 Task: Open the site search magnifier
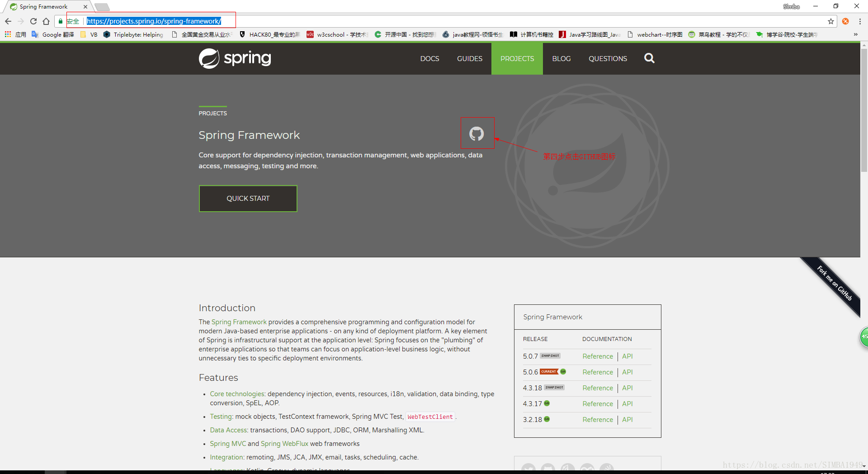pos(649,58)
